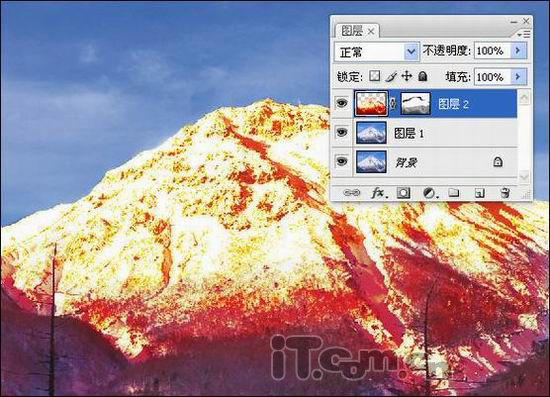The height and width of the screenshot is (397, 550).
Task: Select layer name 图层 2
Action: coord(454,104)
